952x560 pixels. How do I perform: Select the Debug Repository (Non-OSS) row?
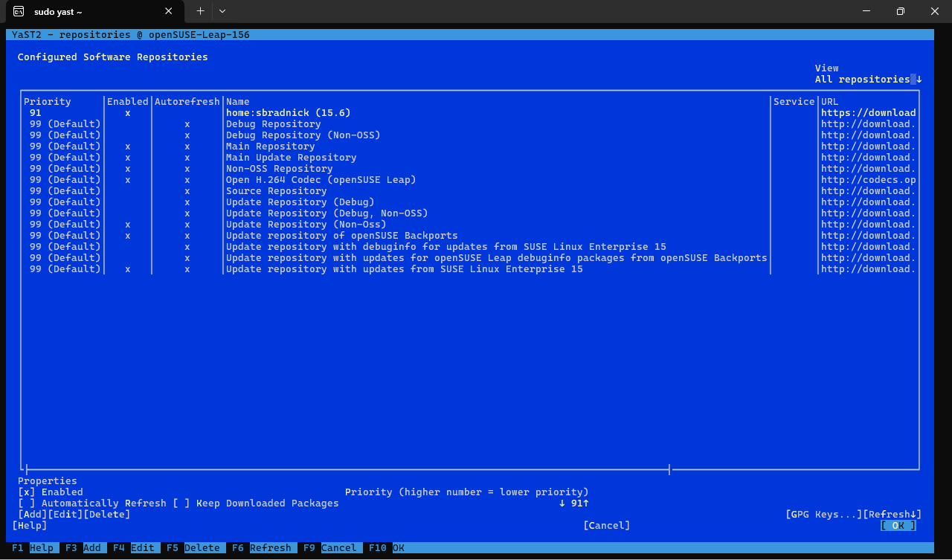click(x=470, y=135)
